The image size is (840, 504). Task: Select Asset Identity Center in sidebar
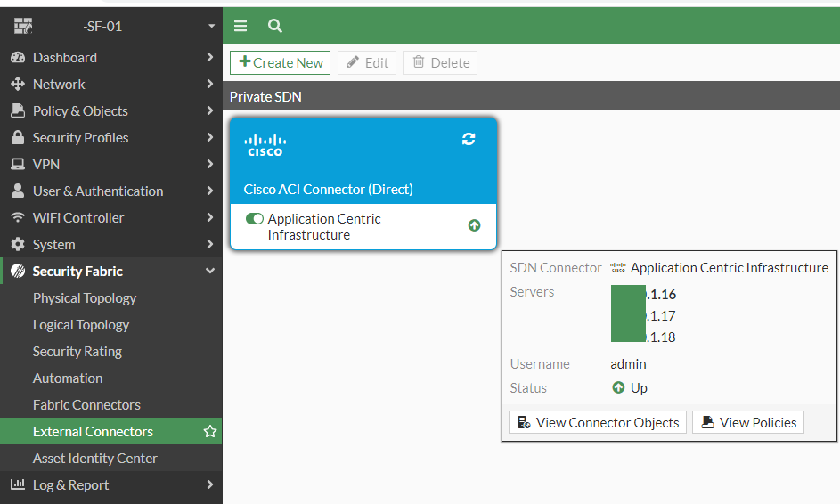[x=94, y=459]
